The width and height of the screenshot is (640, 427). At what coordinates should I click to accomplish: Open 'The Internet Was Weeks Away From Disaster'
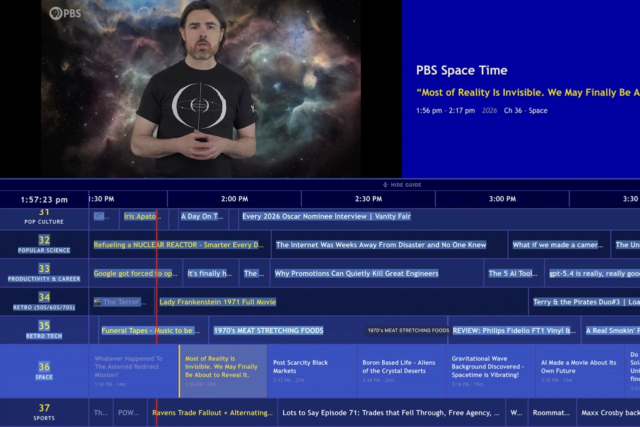pos(380,245)
